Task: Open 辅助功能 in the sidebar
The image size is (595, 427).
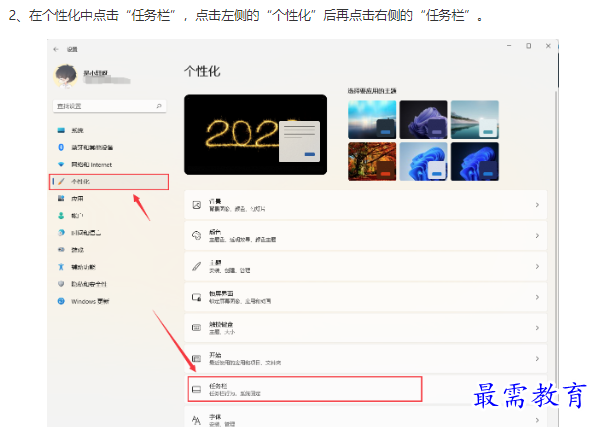Action: tap(83, 267)
